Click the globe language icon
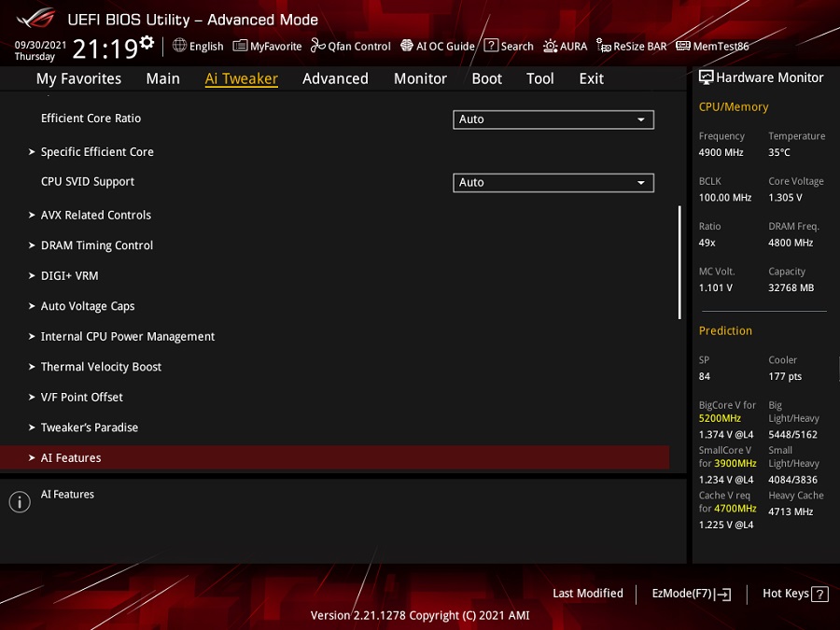The height and width of the screenshot is (630, 840). tap(179, 46)
